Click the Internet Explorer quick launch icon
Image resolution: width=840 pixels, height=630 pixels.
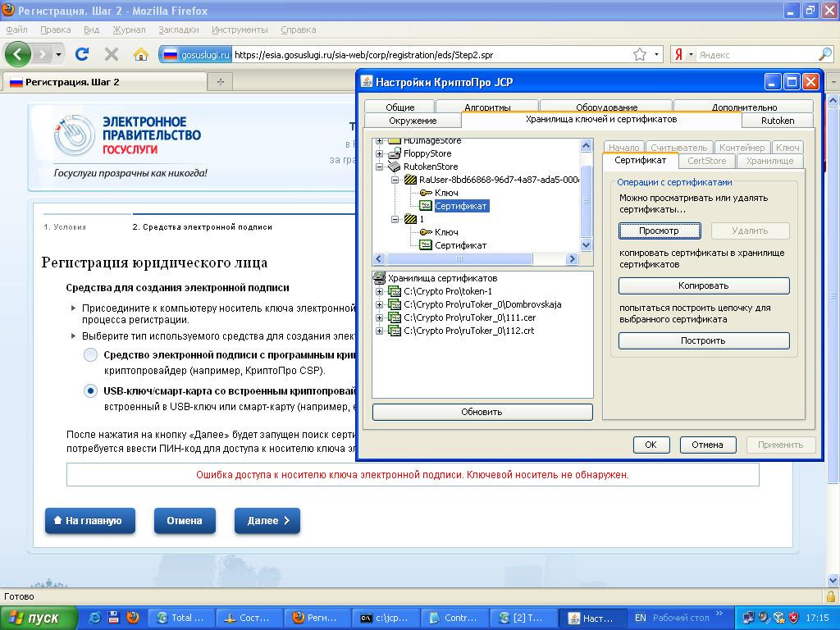(x=96, y=618)
